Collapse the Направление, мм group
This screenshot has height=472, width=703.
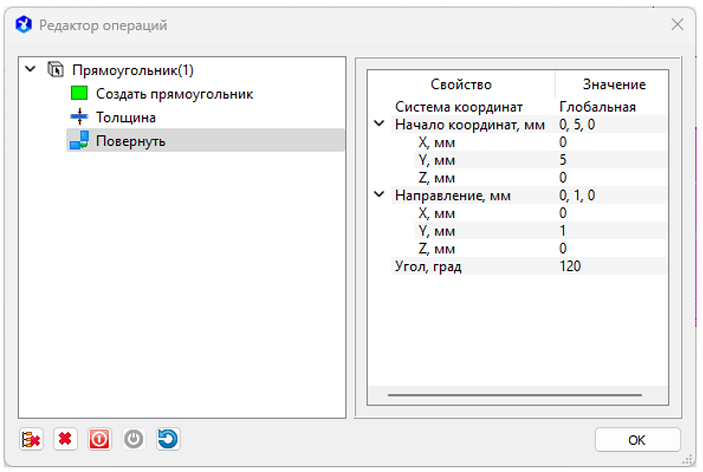[379, 195]
